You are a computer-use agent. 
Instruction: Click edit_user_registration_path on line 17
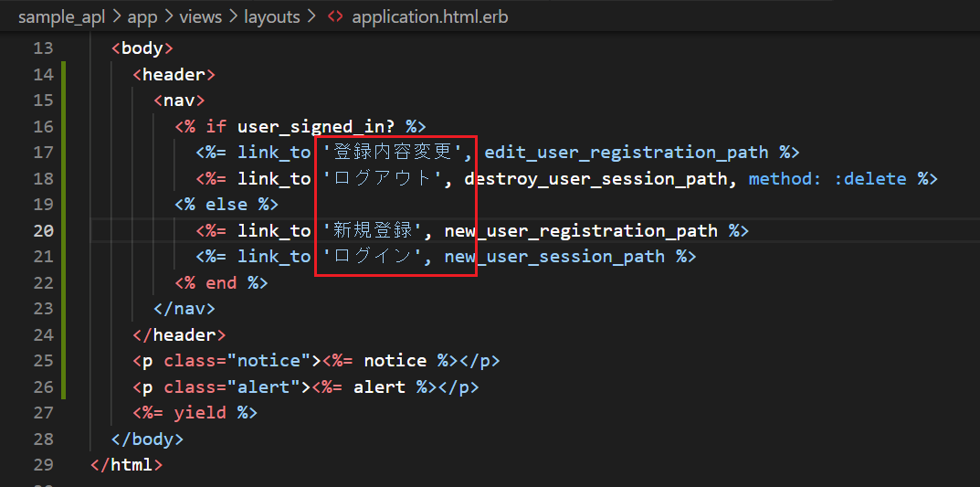[627, 153]
